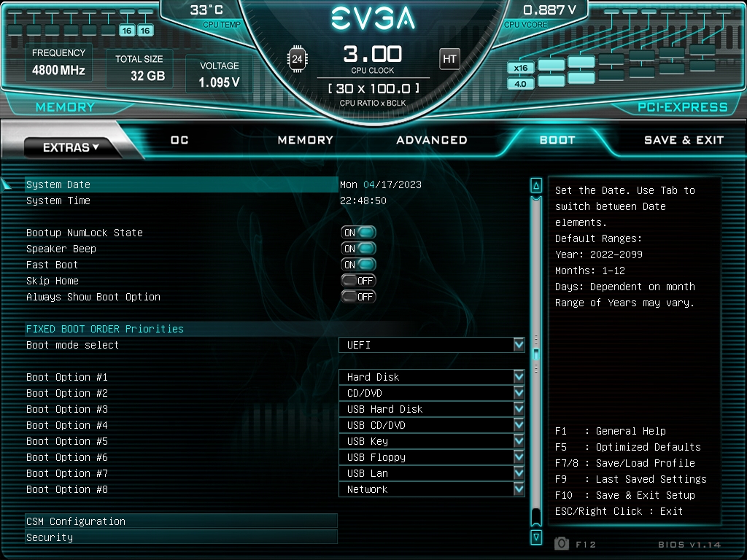Click the MEMORY panel label
Viewport: 747px width, 560px height.
pyautogui.click(x=65, y=107)
